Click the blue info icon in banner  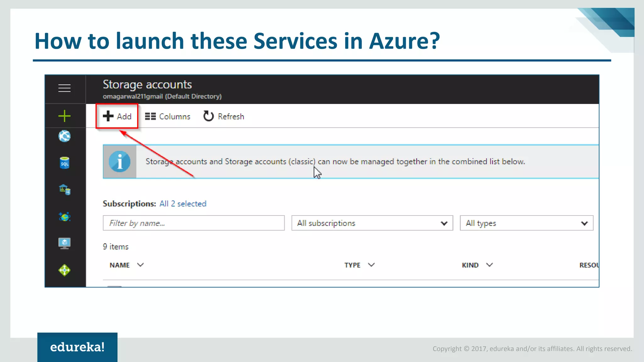tap(119, 162)
